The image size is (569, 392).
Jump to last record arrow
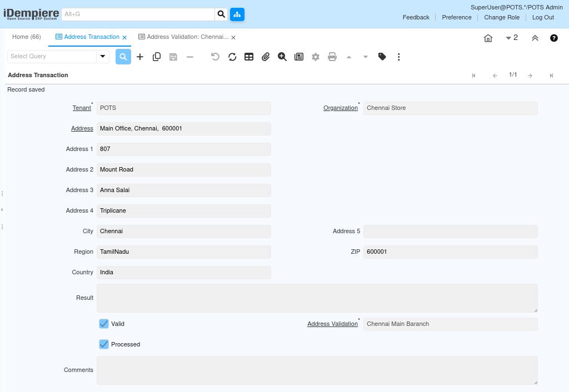pyautogui.click(x=552, y=76)
